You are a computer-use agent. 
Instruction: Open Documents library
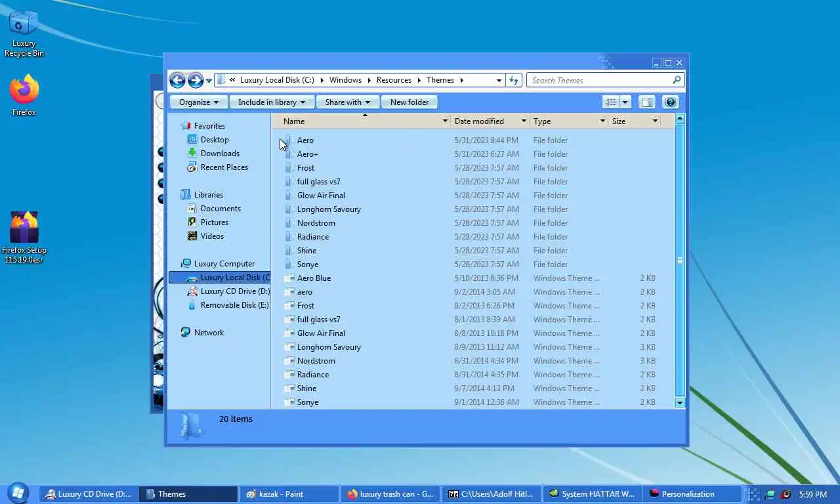(220, 209)
